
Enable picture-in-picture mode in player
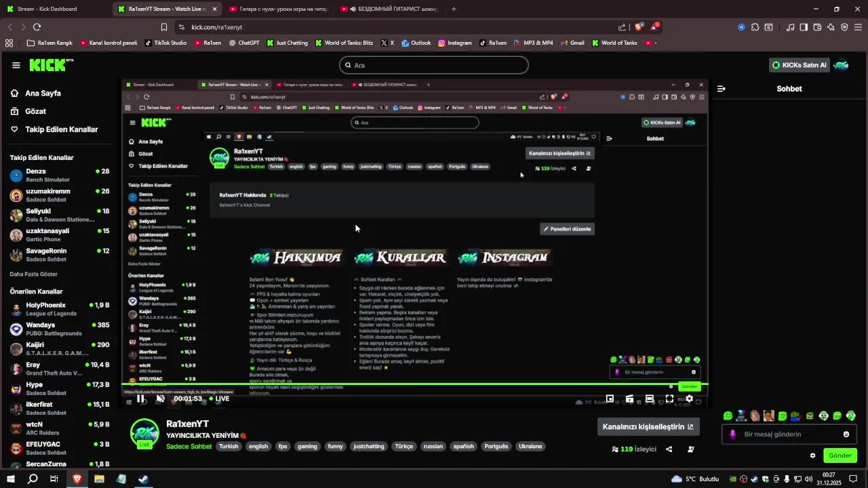click(x=610, y=399)
